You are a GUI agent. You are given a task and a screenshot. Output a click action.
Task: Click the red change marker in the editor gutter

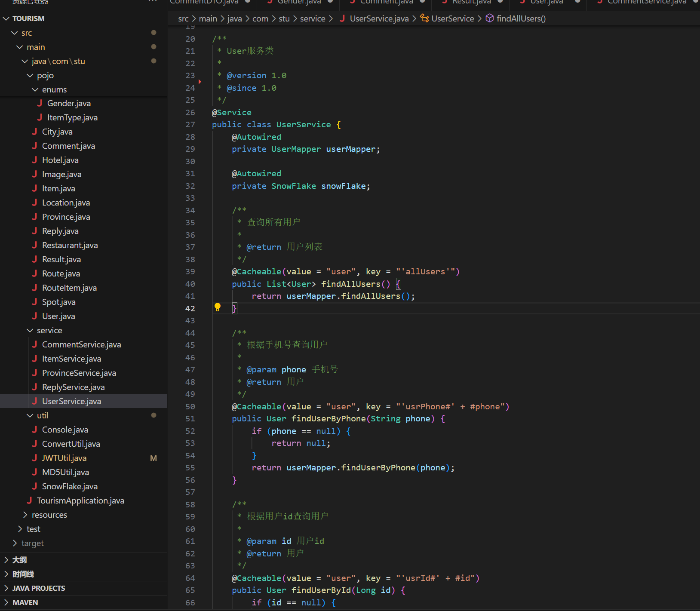pyautogui.click(x=200, y=82)
